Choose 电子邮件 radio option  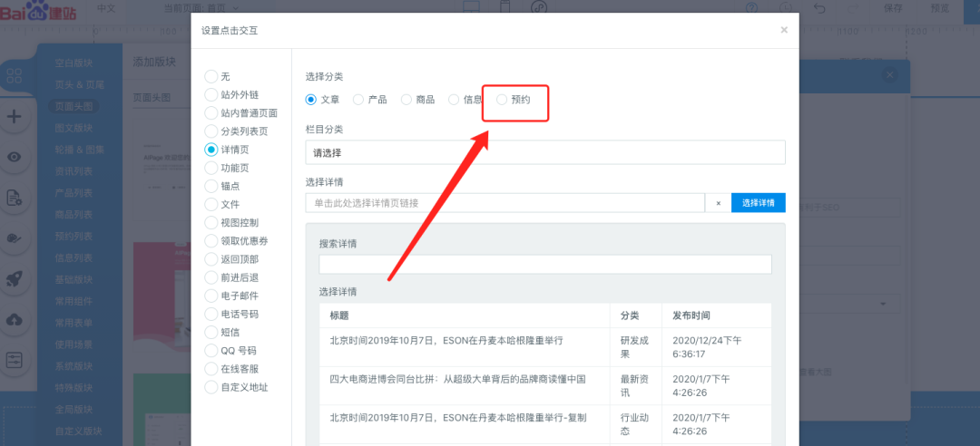click(x=211, y=296)
